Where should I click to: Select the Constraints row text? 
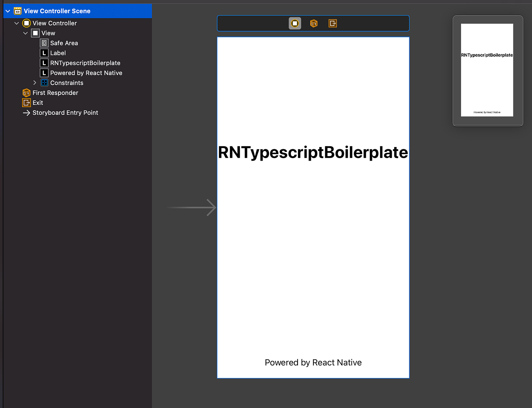click(67, 83)
